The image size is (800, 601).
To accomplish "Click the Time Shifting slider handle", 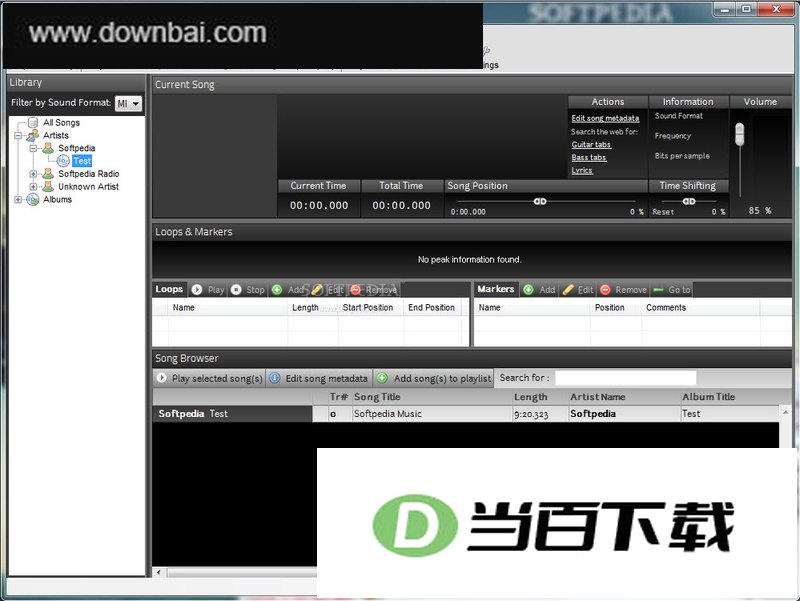I will [x=689, y=202].
